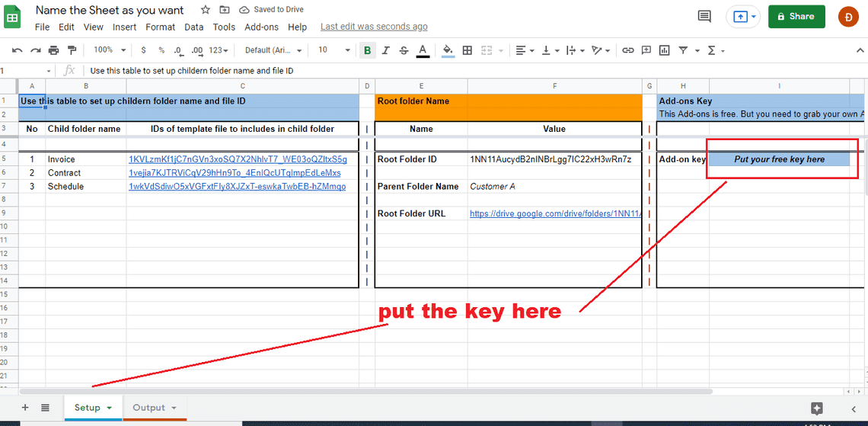The image size is (868, 426).
Task: Click the Undo icon in toolbar
Action: (17, 50)
